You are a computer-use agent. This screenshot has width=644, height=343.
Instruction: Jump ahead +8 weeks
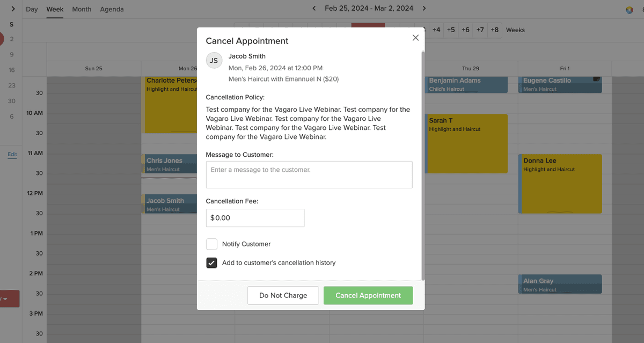pyautogui.click(x=494, y=30)
